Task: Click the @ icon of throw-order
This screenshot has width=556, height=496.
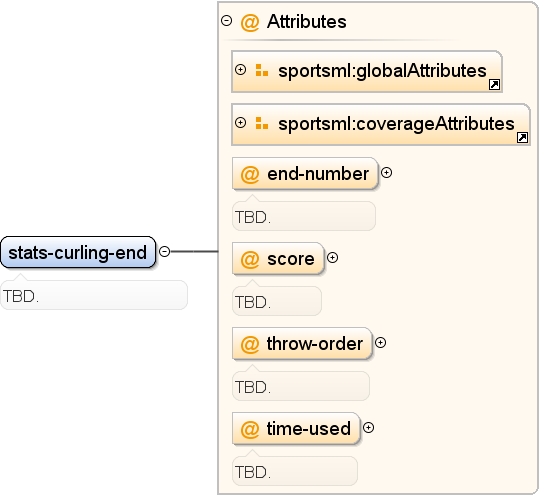Action: click(250, 344)
